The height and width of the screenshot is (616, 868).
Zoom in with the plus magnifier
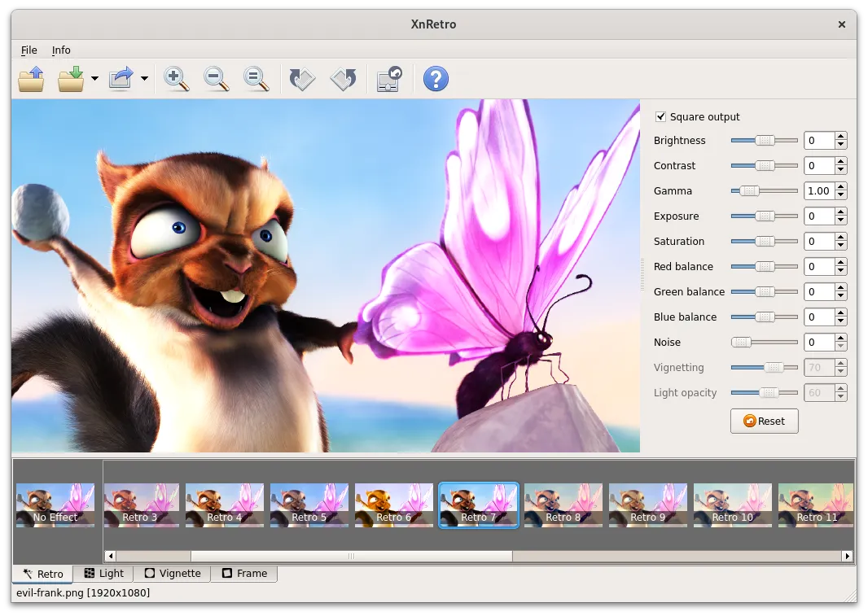[x=177, y=79]
